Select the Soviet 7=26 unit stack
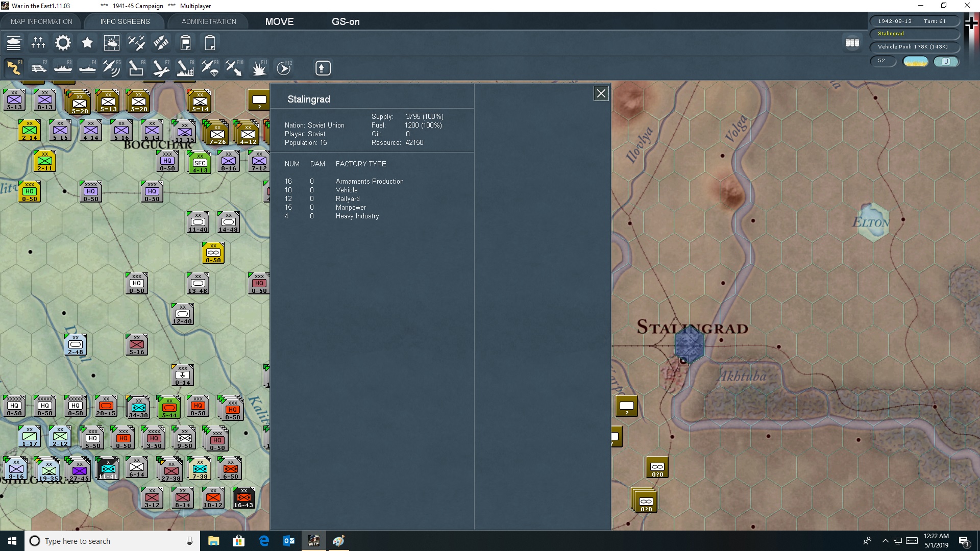The image size is (980, 551). pyautogui.click(x=216, y=134)
